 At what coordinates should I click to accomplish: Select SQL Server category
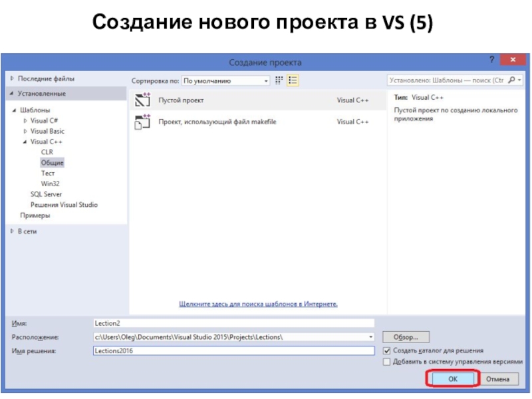(46, 194)
